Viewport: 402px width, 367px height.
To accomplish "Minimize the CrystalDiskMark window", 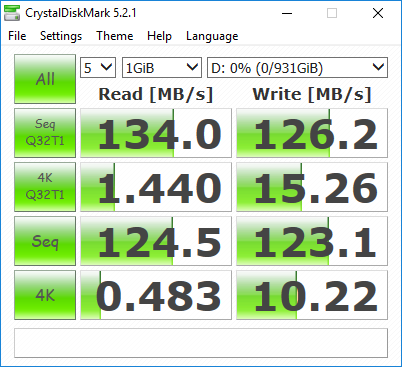I will pos(287,13).
